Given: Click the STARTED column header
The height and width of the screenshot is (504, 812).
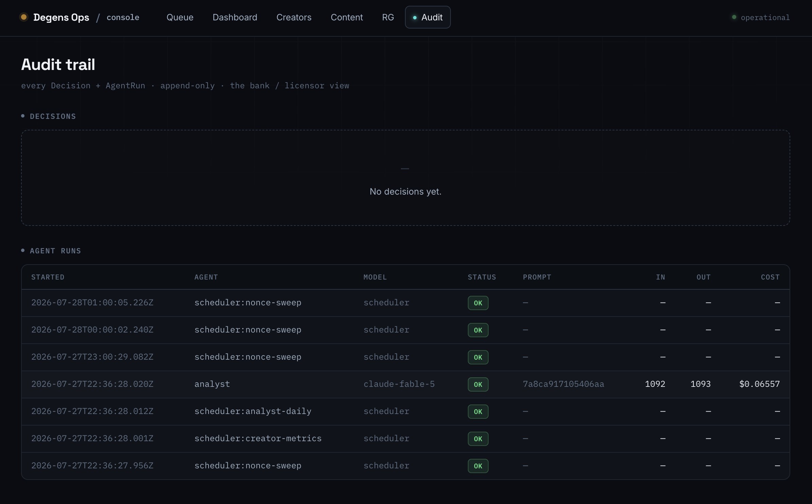Looking at the screenshot, I should click(x=48, y=277).
